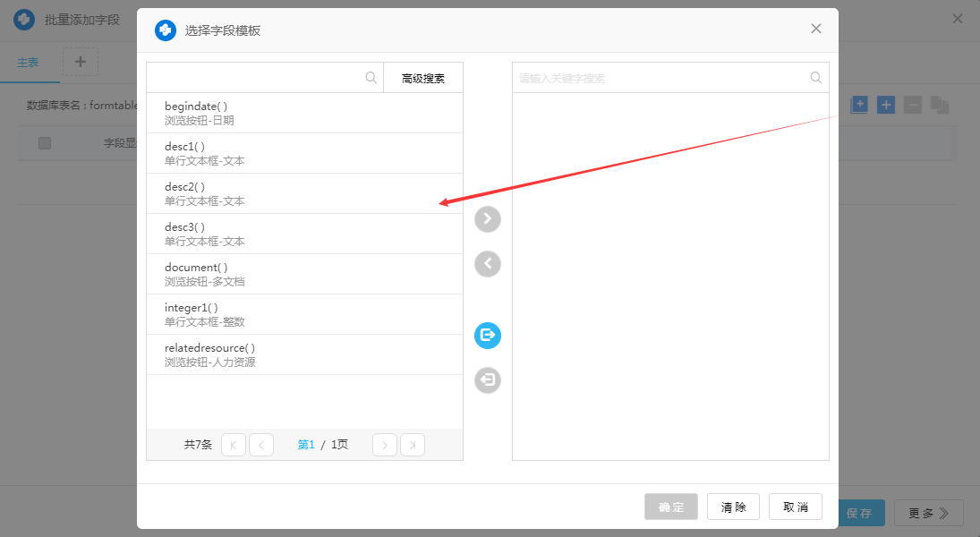Jump to the last page of results
This screenshot has height=537, width=980.
pos(413,445)
